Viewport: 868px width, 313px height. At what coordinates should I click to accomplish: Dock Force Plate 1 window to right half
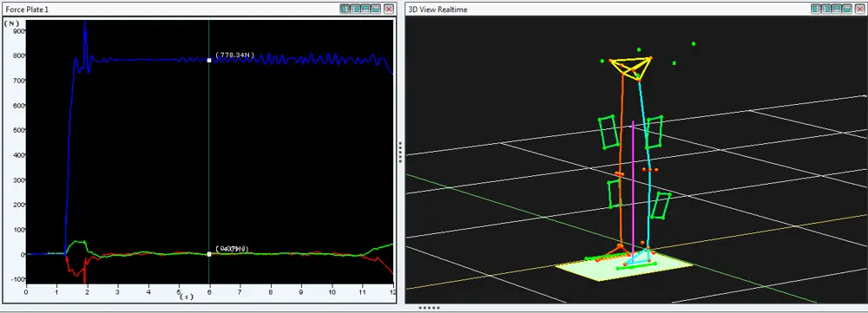tap(355, 9)
